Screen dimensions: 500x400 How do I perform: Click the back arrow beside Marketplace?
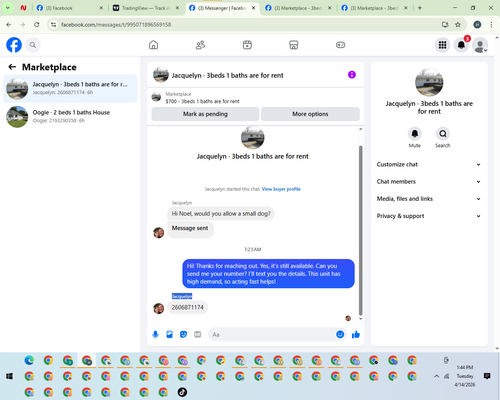coord(12,67)
